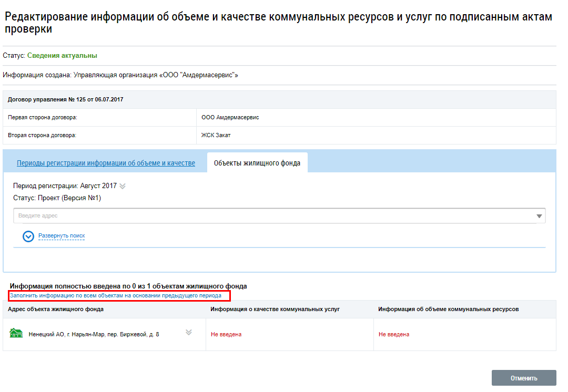
Task: Click Информация полностью введена по 0 из 1 heading
Action: tap(128, 286)
